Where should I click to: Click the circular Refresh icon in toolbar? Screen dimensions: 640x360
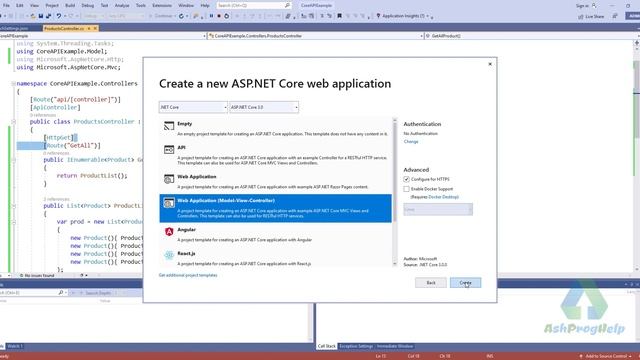[x=181, y=16]
